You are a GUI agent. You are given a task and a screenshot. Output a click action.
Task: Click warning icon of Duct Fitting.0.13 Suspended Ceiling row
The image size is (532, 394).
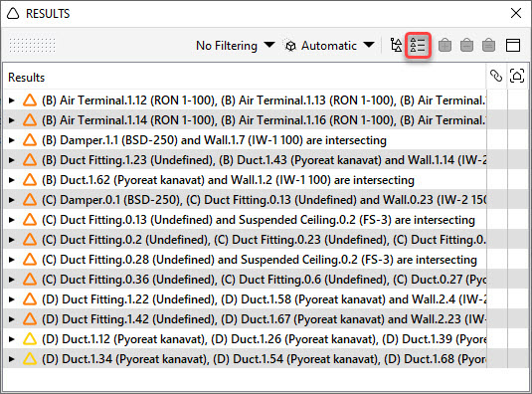[30, 220]
